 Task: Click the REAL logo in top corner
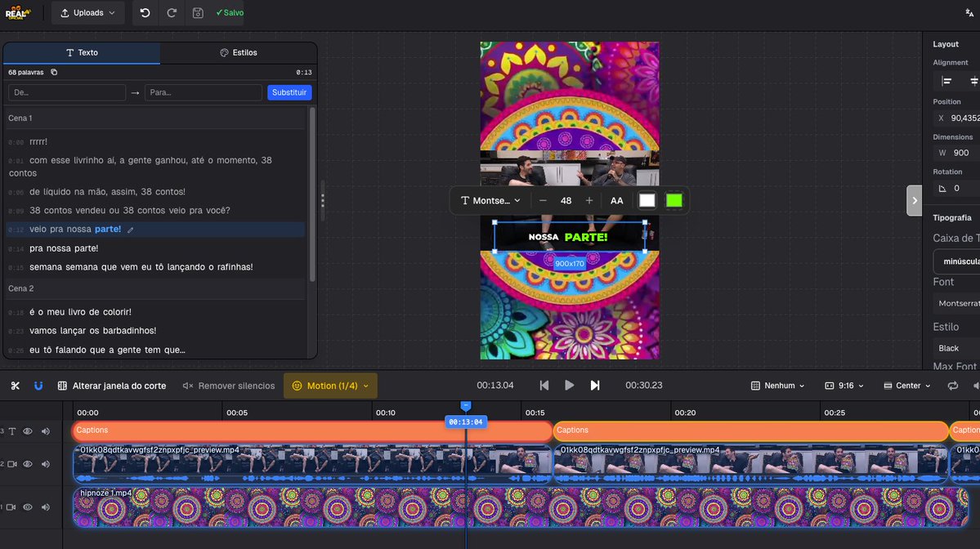pyautogui.click(x=17, y=12)
